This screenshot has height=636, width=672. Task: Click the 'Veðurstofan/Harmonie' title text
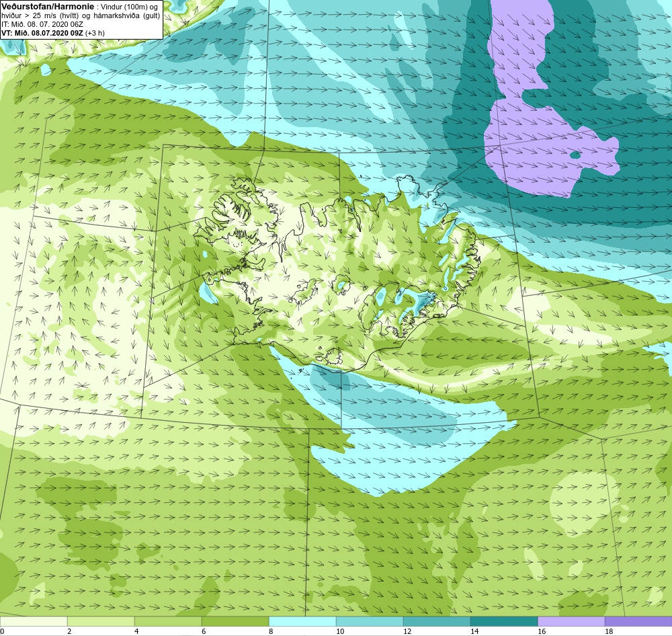pyautogui.click(x=48, y=7)
